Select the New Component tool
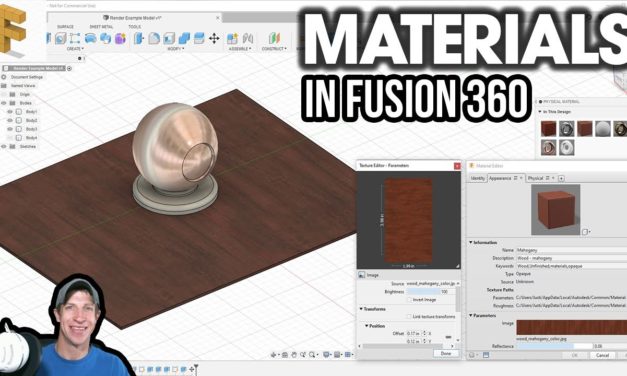 coord(232,38)
